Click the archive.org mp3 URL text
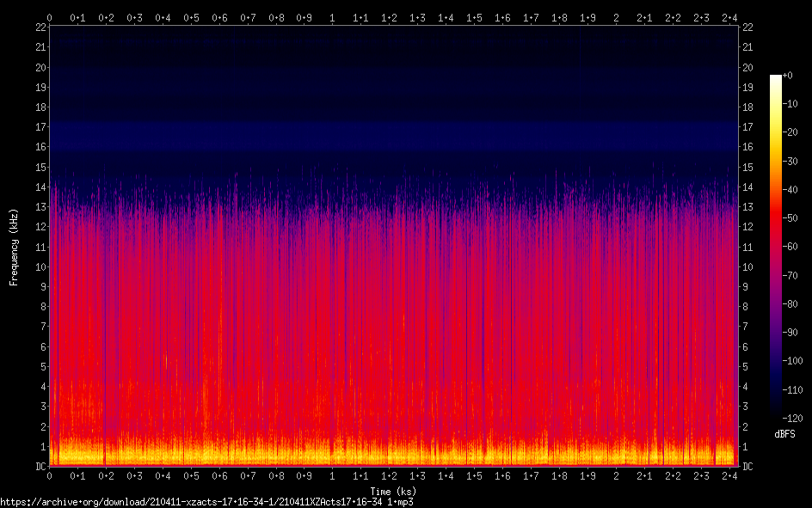Screen dimensions: 812x508 coord(206,502)
